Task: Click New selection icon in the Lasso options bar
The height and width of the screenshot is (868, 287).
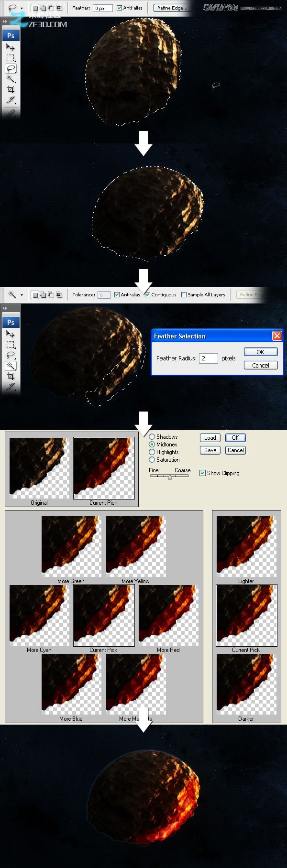Action: coord(35,8)
